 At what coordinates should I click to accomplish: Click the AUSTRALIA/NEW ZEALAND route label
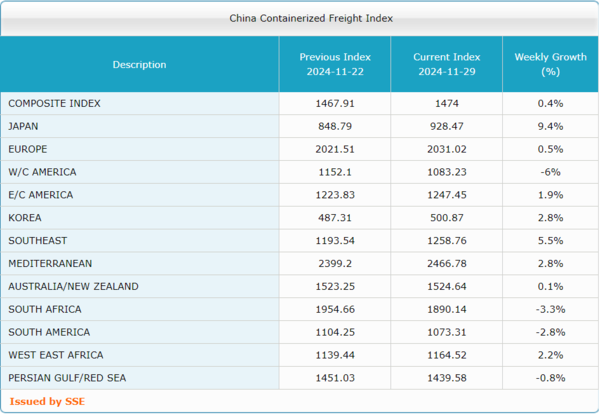point(72,287)
